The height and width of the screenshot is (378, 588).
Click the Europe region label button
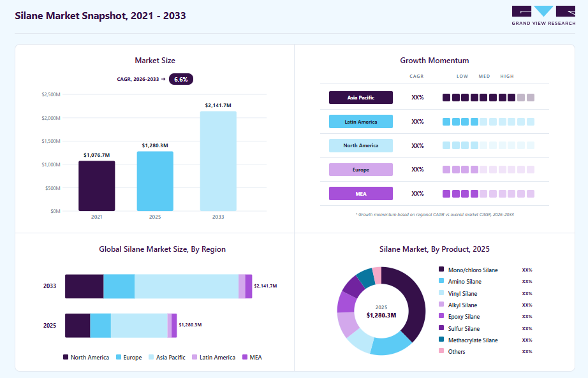coord(361,170)
